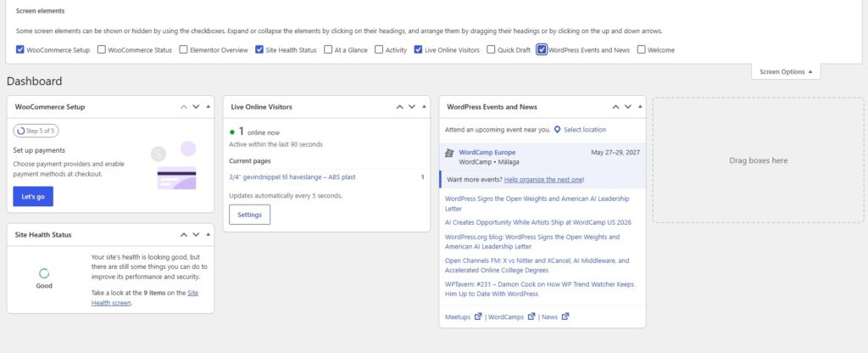Uncheck WordPress Events and News checkbox
This screenshot has height=353, width=868.
[x=542, y=50]
